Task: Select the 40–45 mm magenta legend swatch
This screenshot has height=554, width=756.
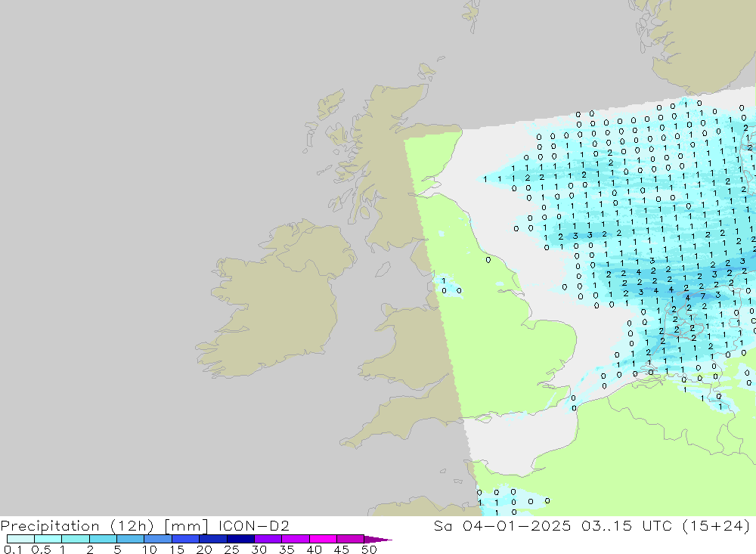Action: coord(323,539)
